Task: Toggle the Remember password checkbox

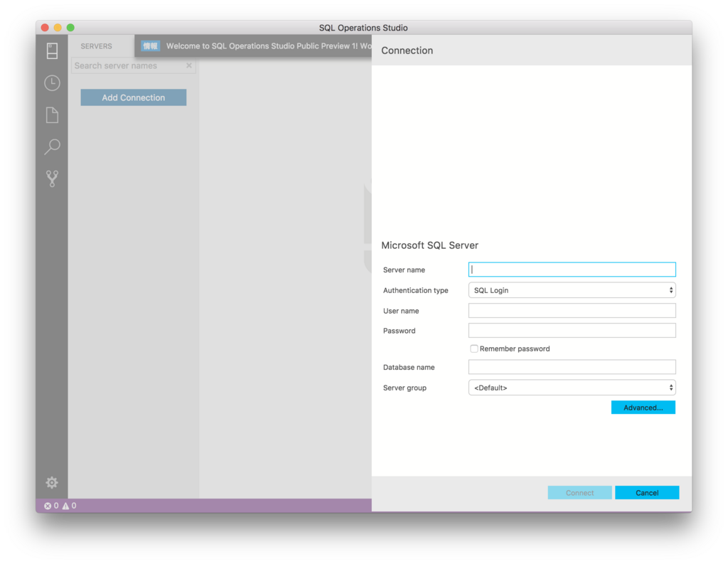Action: click(x=473, y=348)
